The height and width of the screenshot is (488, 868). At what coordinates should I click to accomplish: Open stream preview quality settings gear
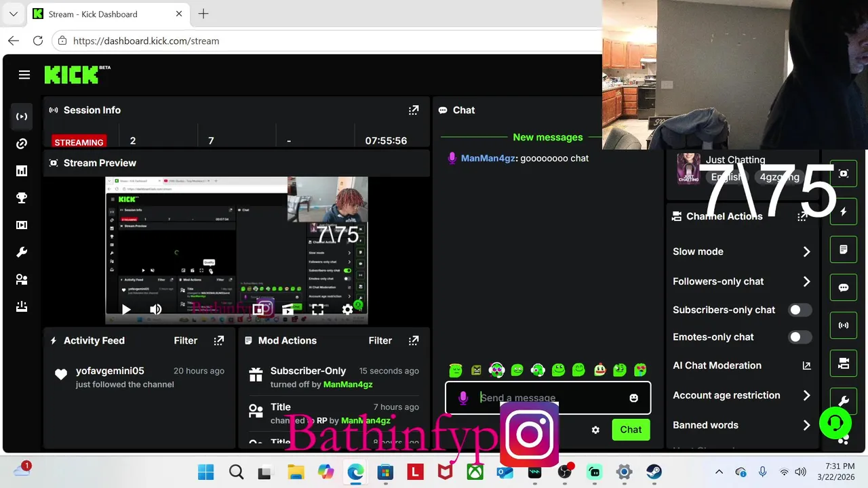[x=347, y=310]
